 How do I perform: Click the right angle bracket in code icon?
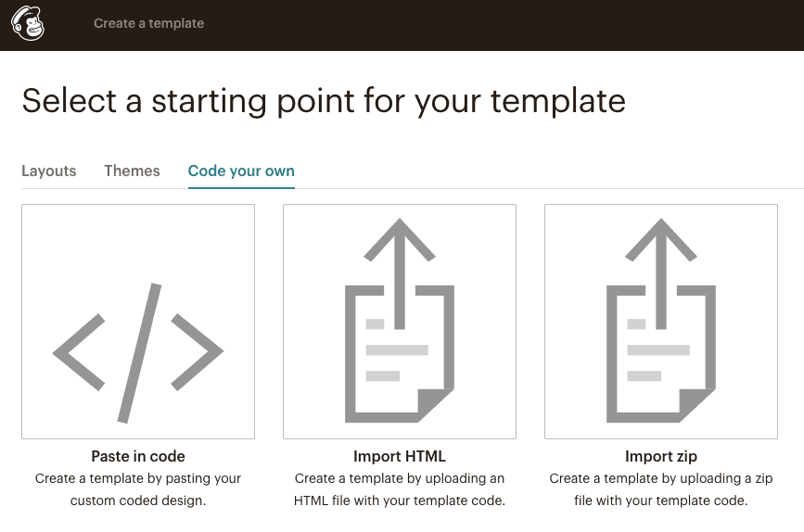pos(198,352)
